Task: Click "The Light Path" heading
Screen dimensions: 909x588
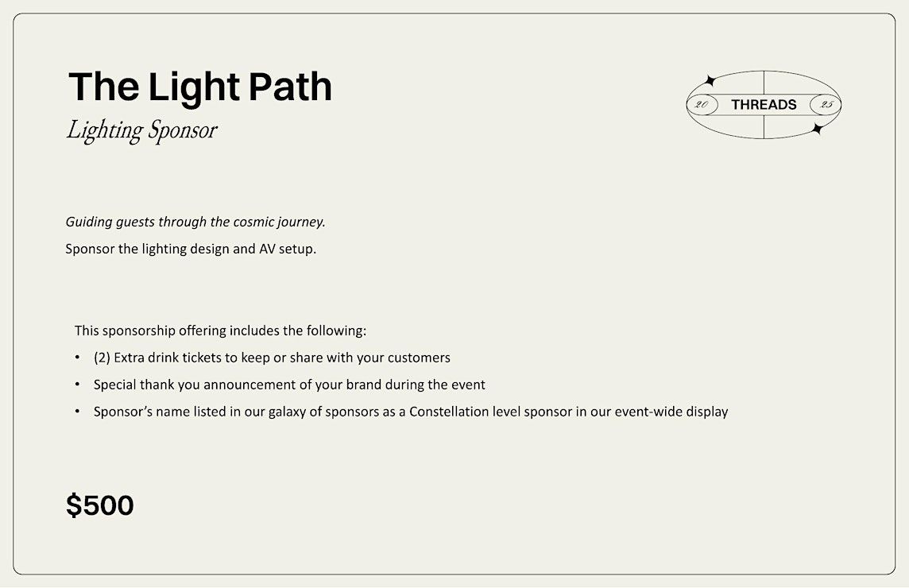Action: tap(200, 87)
